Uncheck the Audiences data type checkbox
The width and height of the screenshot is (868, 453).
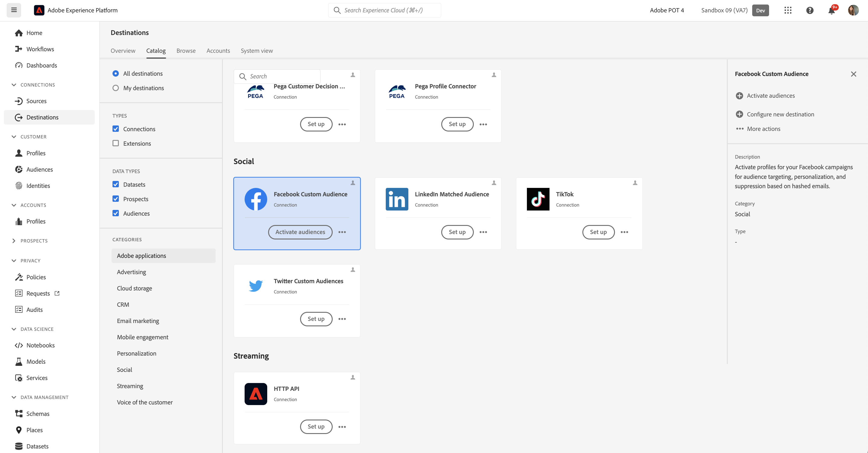116,213
